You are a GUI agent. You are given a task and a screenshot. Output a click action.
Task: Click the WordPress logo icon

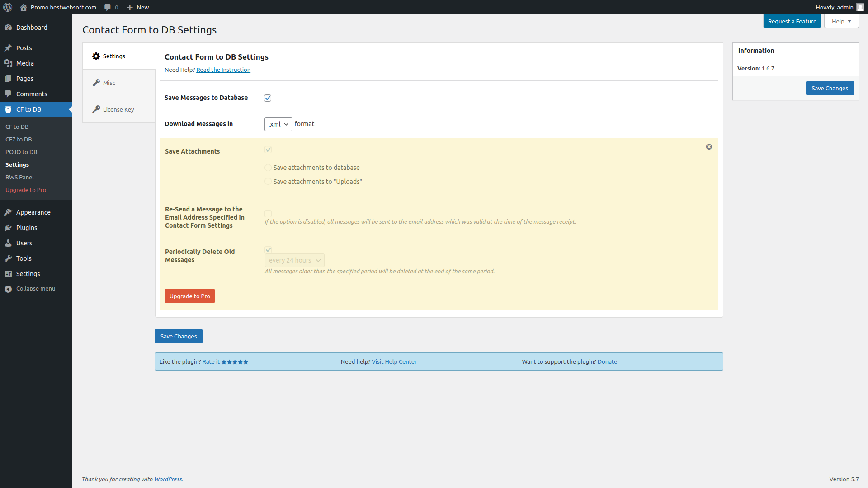[8, 7]
